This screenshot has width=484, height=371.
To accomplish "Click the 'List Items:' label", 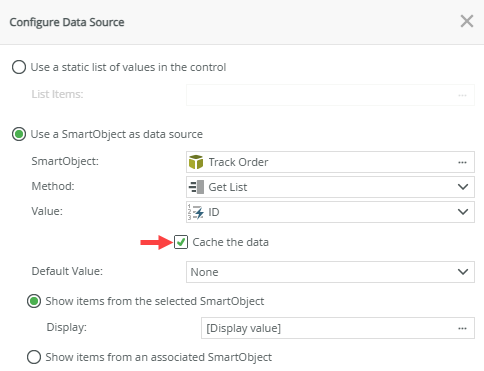I will point(57,94).
